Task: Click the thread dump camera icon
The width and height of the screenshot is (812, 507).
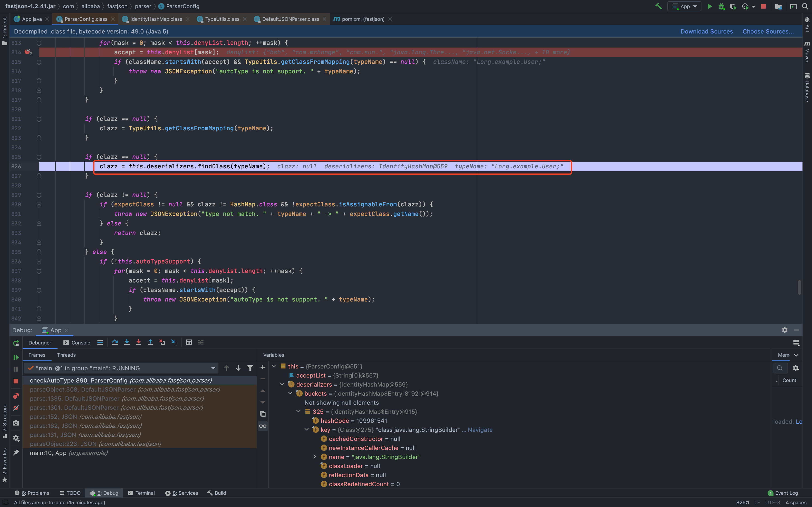Action: tap(16, 423)
